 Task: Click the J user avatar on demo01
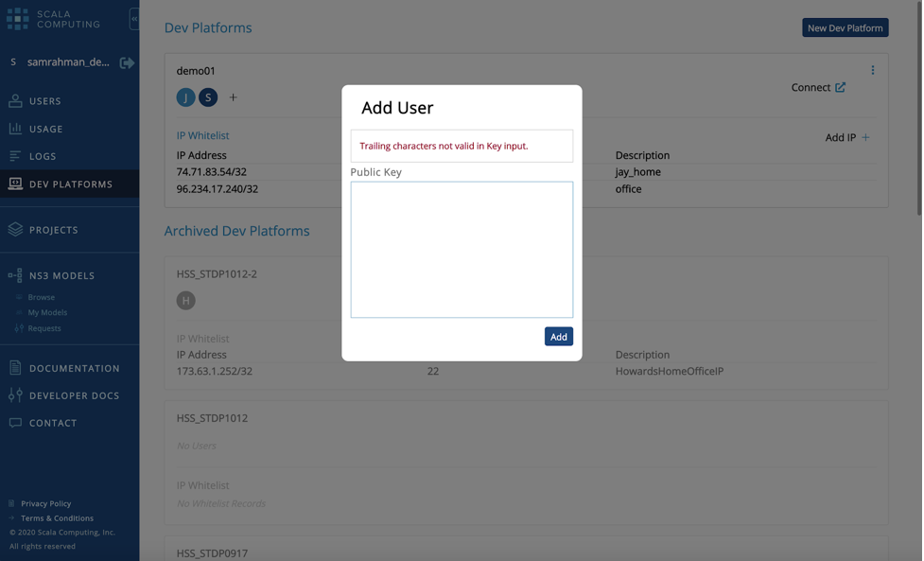click(x=185, y=97)
